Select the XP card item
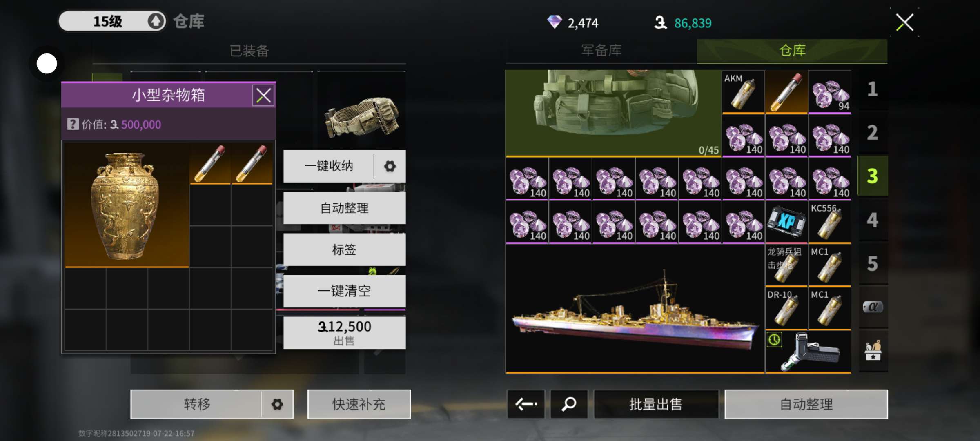 tap(786, 222)
